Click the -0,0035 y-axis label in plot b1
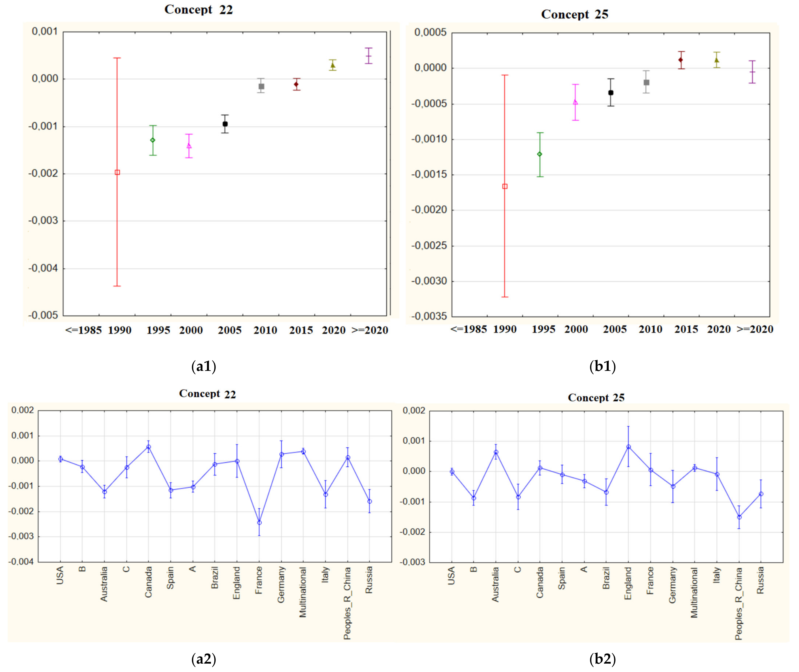 tap(429, 316)
